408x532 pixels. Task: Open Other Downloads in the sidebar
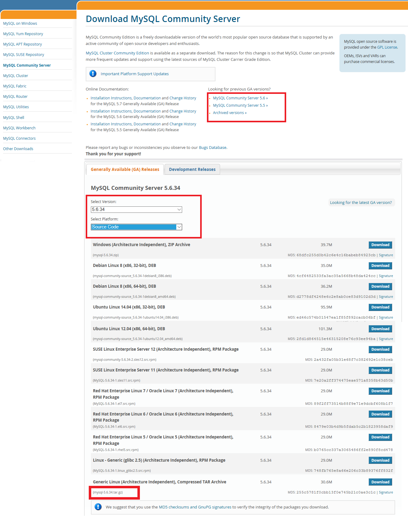coord(18,149)
